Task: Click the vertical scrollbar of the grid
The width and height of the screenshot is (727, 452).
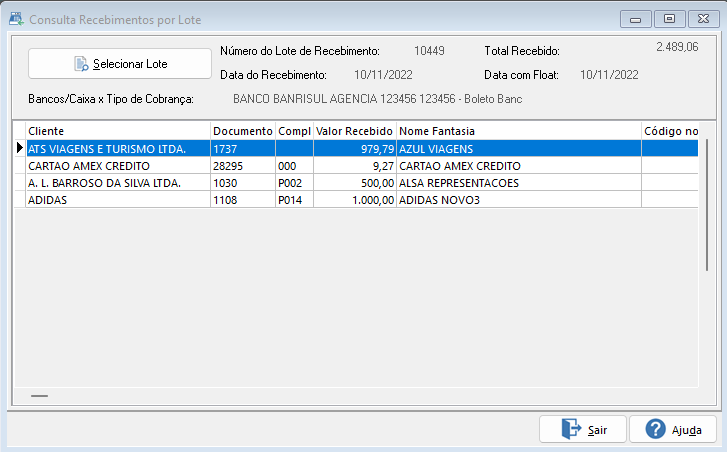Action: [x=707, y=204]
